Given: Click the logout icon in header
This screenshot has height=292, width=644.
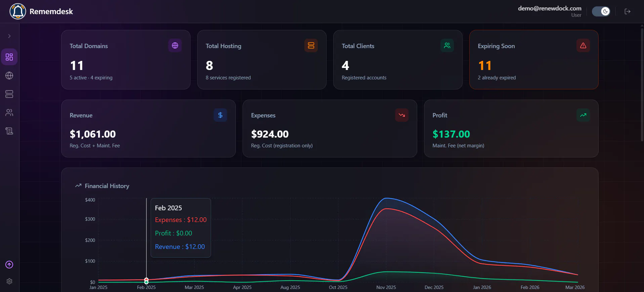Looking at the screenshot, I should coord(627,11).
